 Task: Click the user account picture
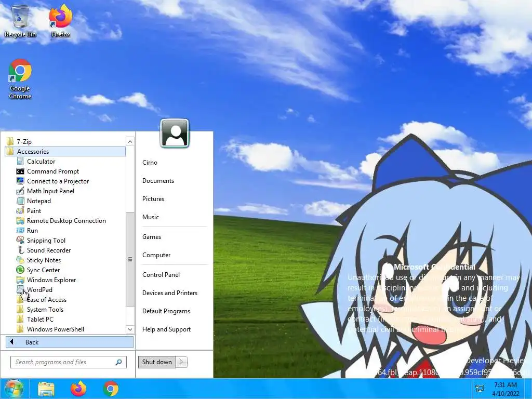point(175,133)
